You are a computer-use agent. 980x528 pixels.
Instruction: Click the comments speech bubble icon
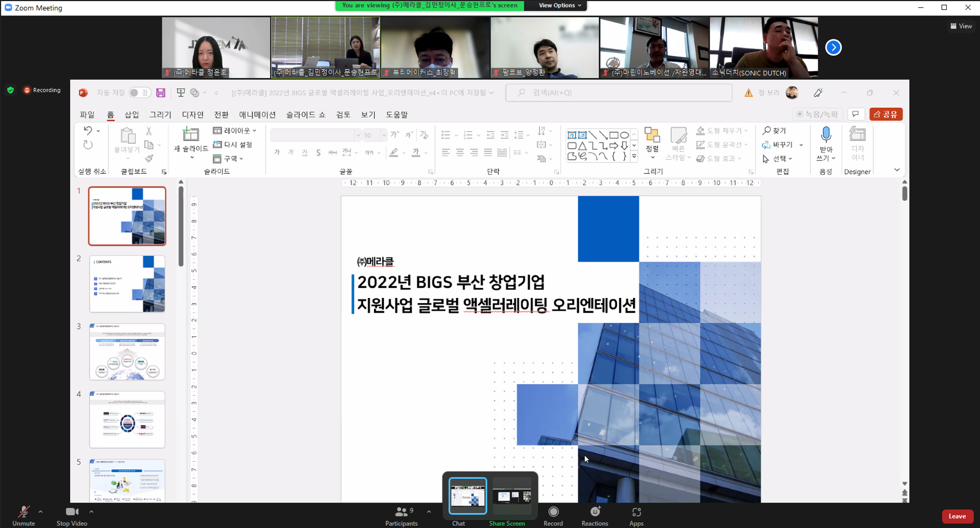pos(856,114)
